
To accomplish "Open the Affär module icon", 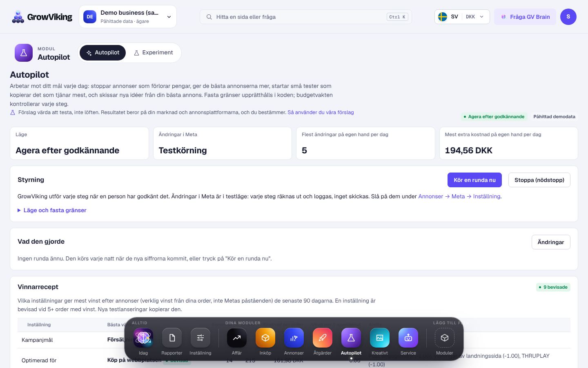I will pyautogui.click(x=237, y=338).
